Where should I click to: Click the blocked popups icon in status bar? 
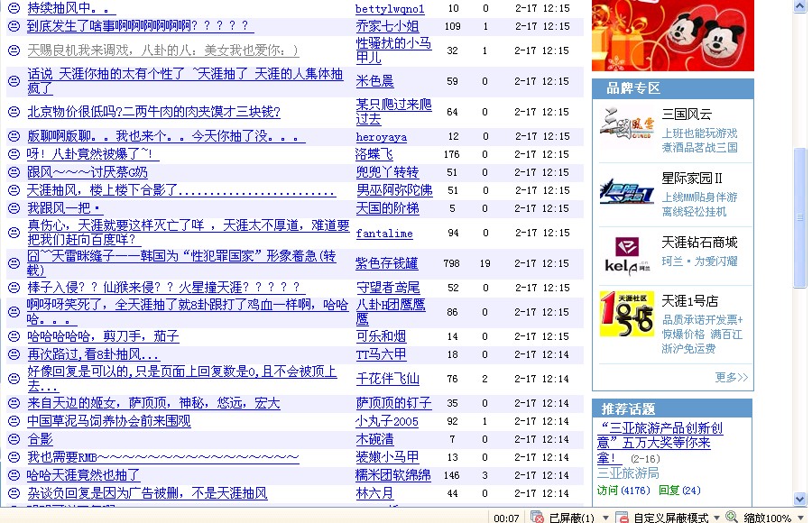tap(537, 517)
